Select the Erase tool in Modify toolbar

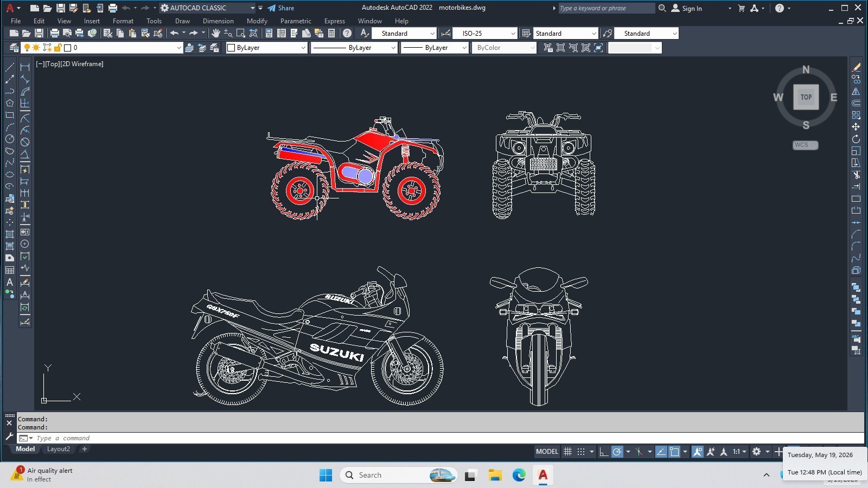[x=856, y=67]
